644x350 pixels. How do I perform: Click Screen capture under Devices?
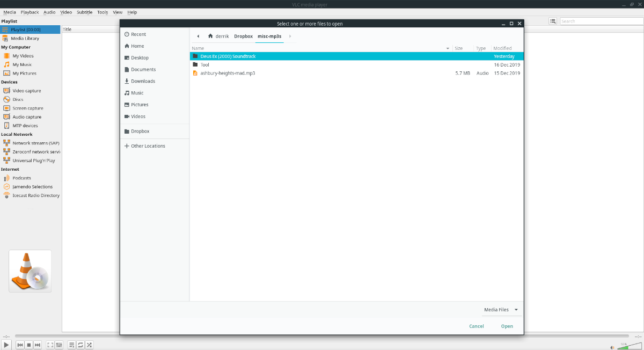(27, 108)
